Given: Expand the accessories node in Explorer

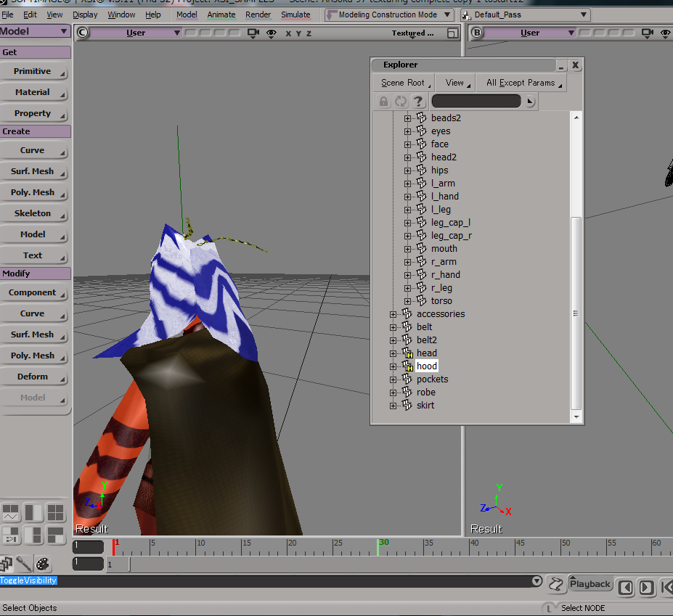Looking at the screenshot, I should pos(393,314).
